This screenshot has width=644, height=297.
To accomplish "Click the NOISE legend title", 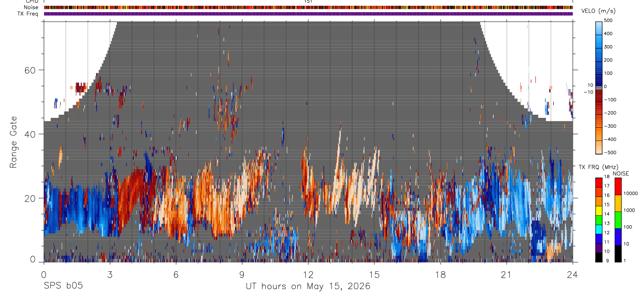I will (x=621, y=173).
